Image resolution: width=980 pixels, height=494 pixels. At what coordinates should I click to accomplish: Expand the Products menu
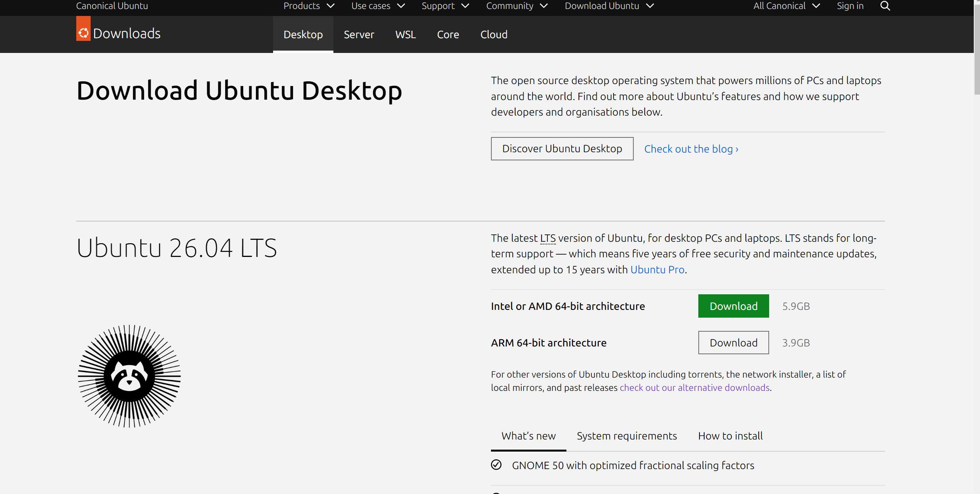tap(309, 6)
